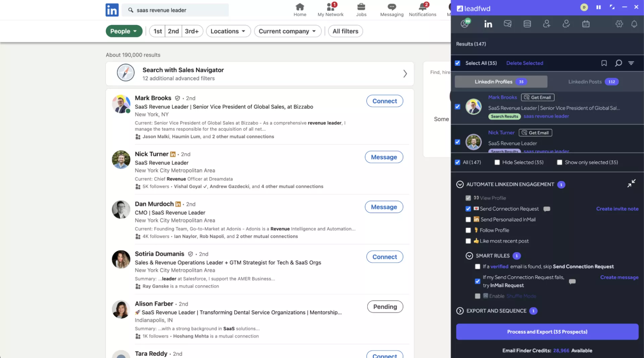Expand the Export and Sequence section
The image size is (644, 358).
pos(460,311)
